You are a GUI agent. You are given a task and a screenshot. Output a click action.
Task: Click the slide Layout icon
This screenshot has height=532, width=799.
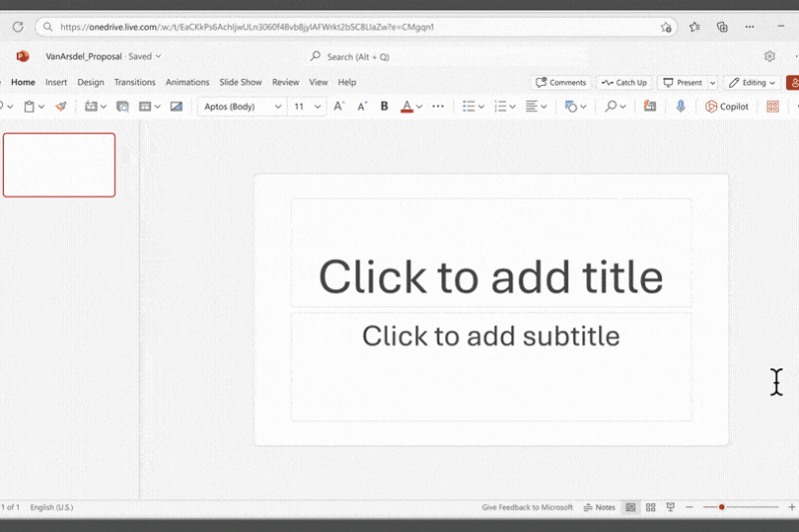click(x=145, y=107)
